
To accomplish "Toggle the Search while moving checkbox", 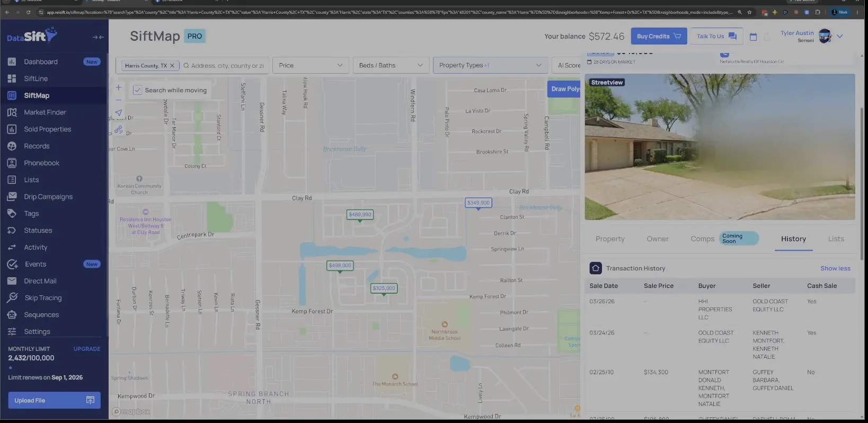I will [x=137, y=90].
